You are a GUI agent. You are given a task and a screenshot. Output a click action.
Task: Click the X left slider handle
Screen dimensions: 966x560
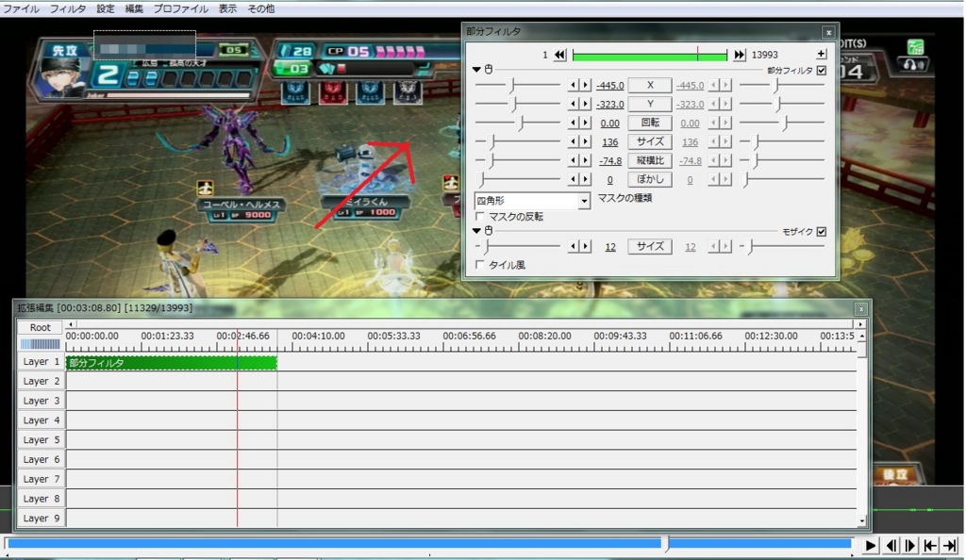click(511, 85)
